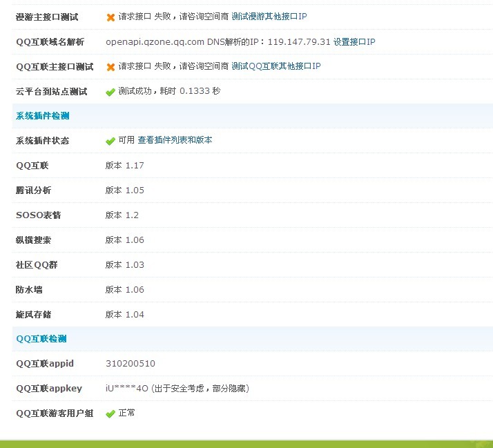The width and height of the screenshot is (493, 448).
Task: Click the checkmark beside 正常 status
Action: (110, 413)
